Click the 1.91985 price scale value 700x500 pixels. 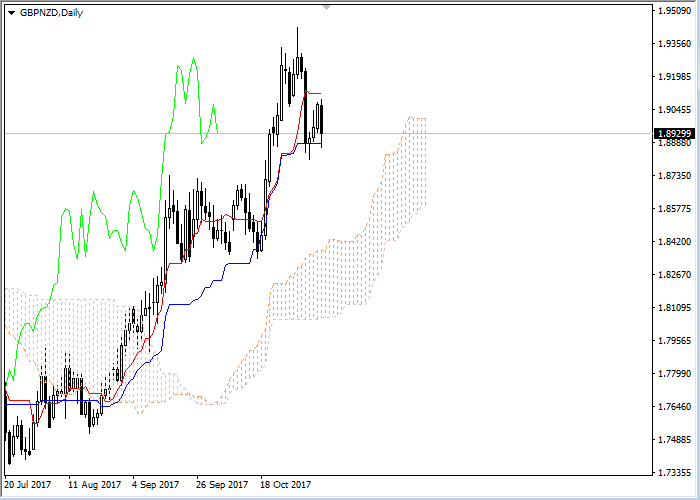tap(674, 77)
